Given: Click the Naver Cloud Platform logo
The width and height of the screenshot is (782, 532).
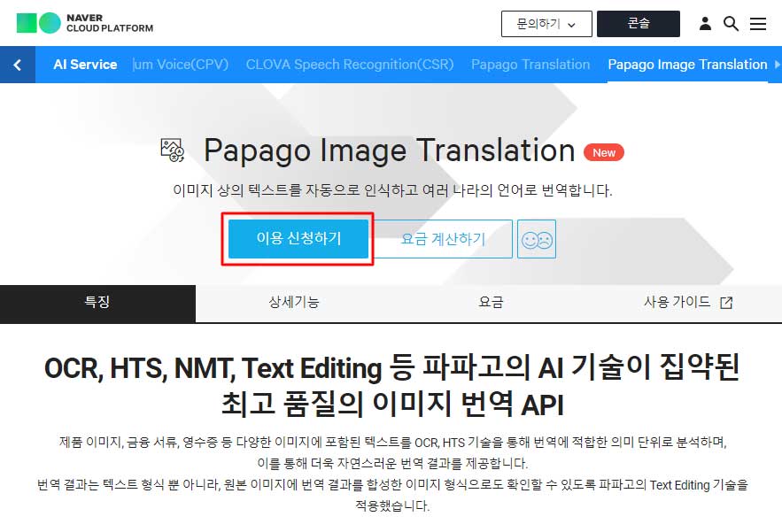Looking at the screenshot, I should point(85,23).
